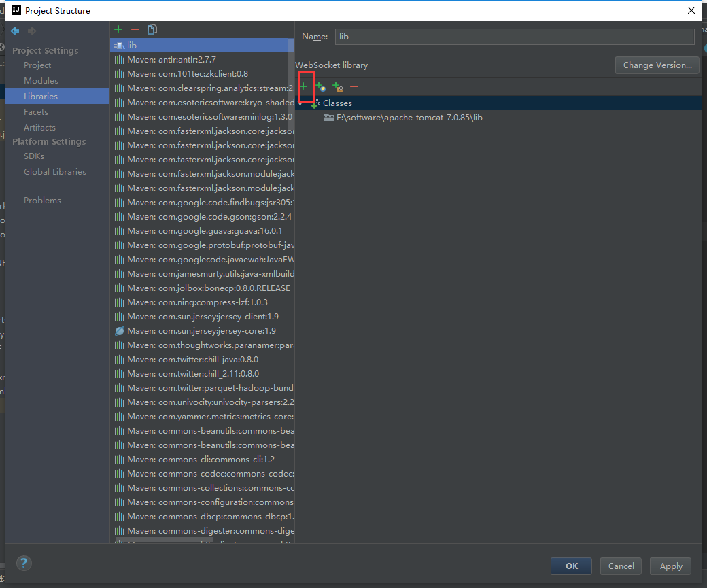
Task: Focus the library Name field
Action: tap(515, 37)
